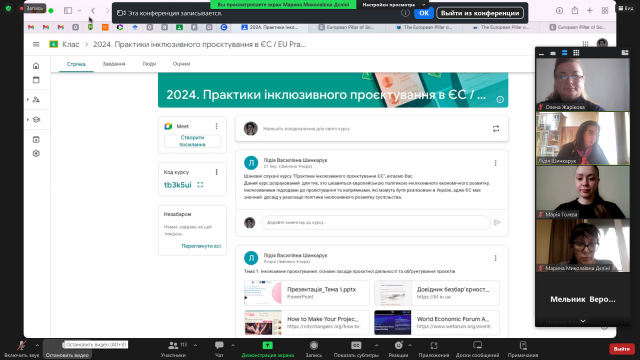This screenshot has height=360, width=640.
Task: Open the Google Classroom main menu hamburger
Action: [x=36, y=44]
